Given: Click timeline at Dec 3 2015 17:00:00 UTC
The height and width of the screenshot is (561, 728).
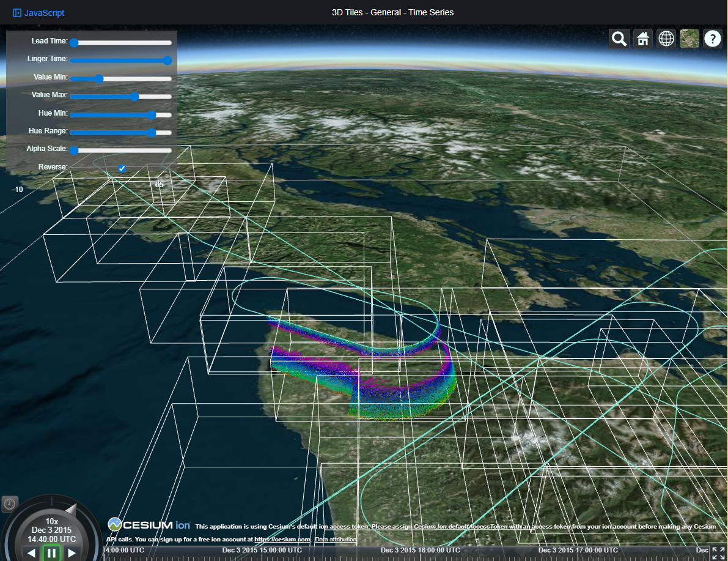Looking at the screenshot, I should click(578, 551).
